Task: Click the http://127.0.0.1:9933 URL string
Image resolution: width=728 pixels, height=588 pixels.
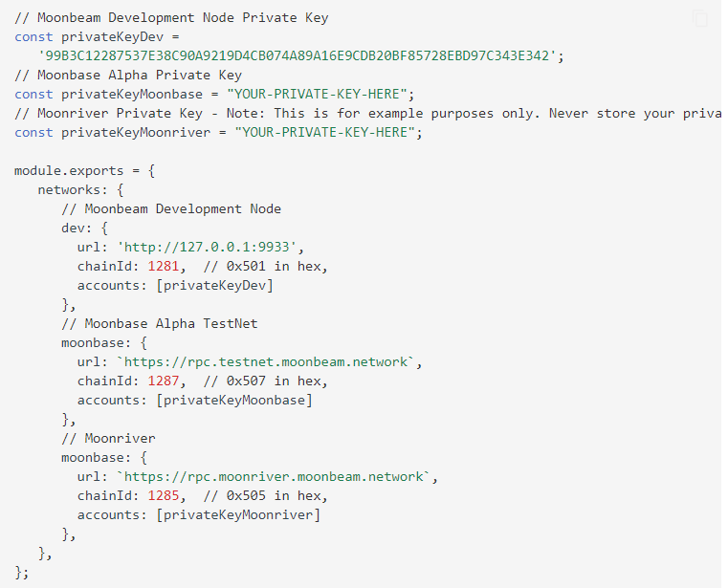Action: (x=207, y=247)
